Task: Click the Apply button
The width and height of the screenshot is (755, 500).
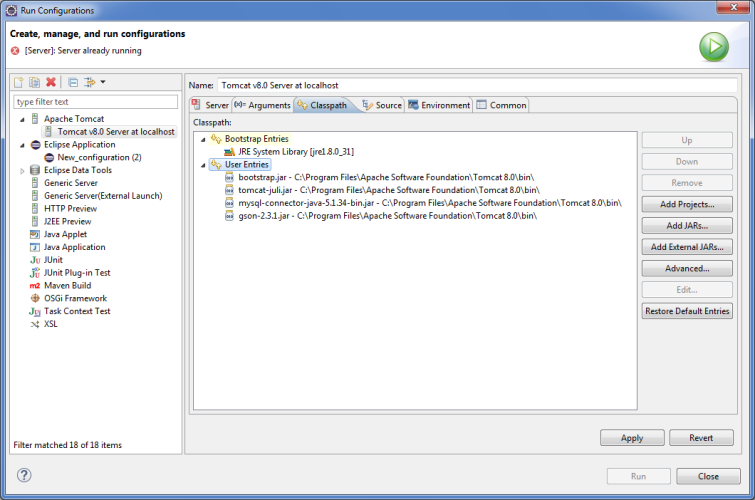Action: click(x=632, y=438)
